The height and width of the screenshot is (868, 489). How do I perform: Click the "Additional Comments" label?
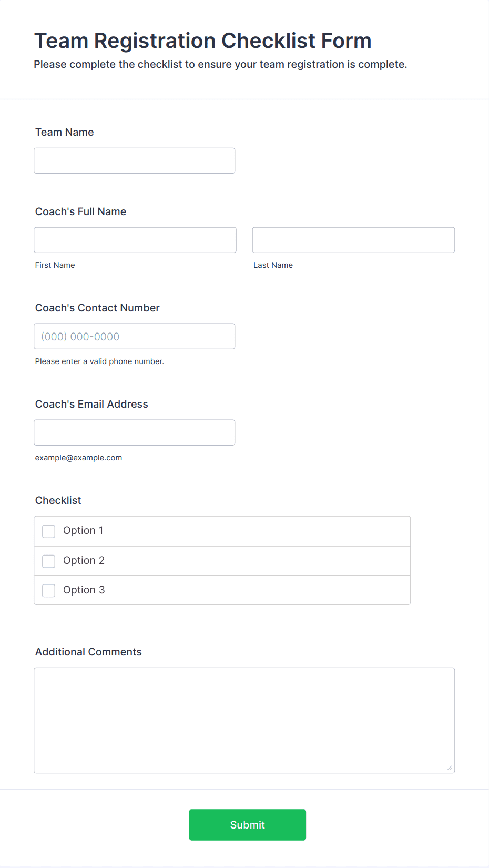[x=88, y=652]
